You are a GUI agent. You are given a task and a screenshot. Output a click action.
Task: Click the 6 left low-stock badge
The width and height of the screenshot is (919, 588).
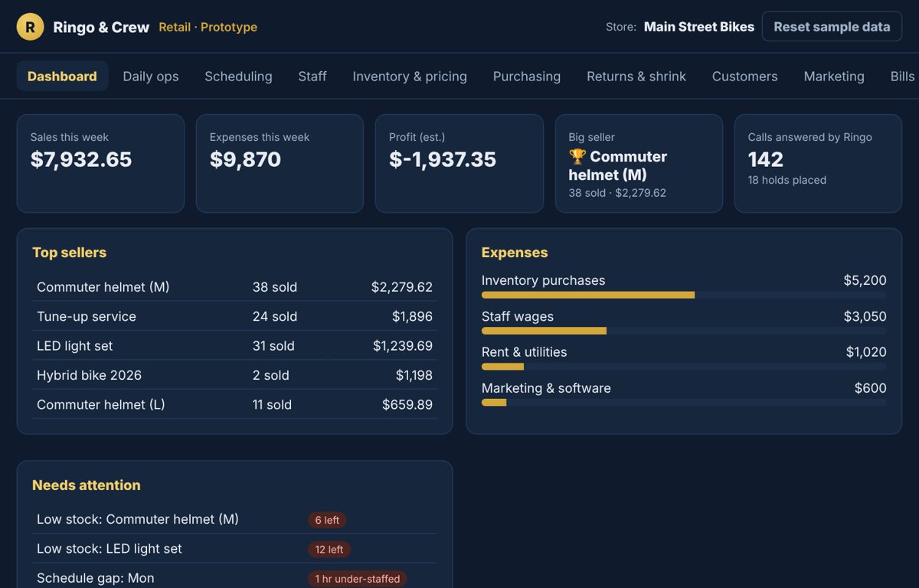click(327, 520)
